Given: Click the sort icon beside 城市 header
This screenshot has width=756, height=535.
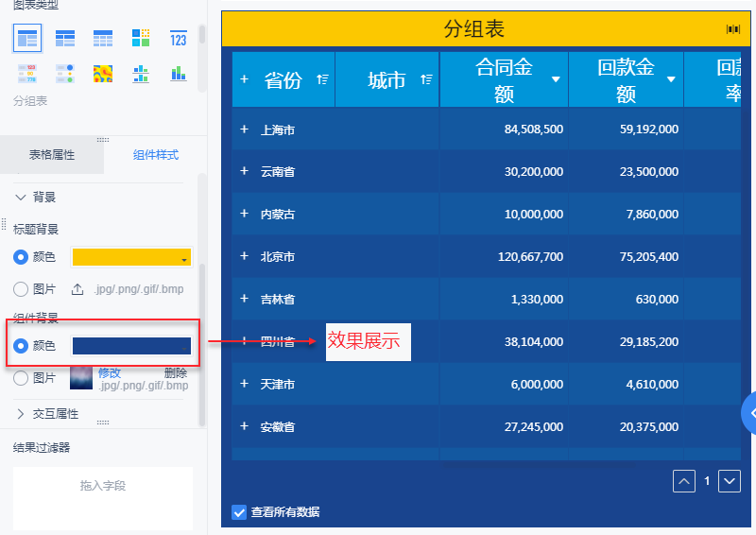Looking at the screenshot, I should tap(426, 79).
